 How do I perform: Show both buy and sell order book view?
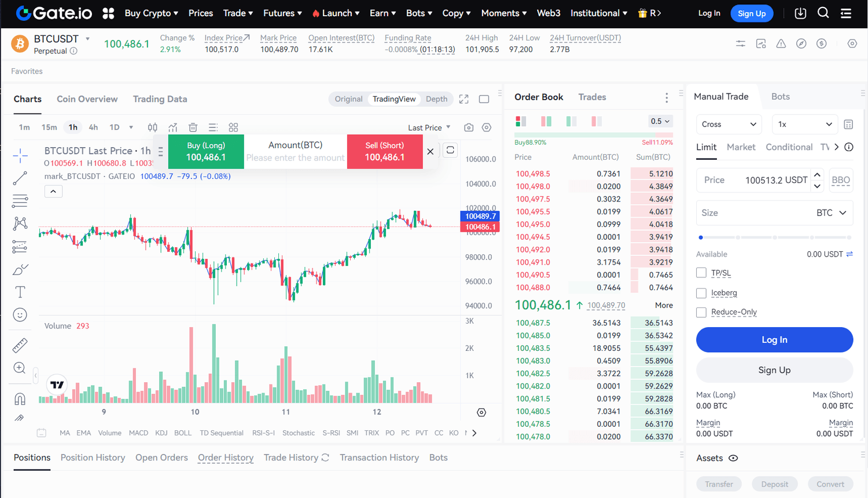521,121
